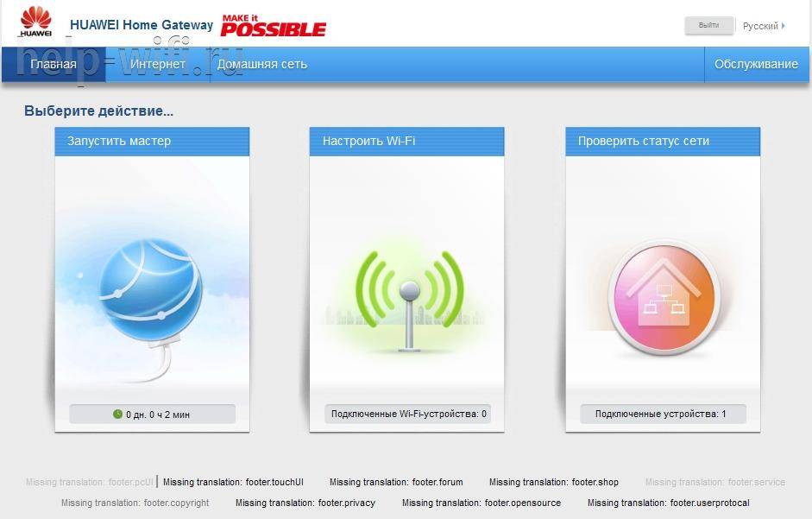Click the footer.opensource link

tap(482, 503)
